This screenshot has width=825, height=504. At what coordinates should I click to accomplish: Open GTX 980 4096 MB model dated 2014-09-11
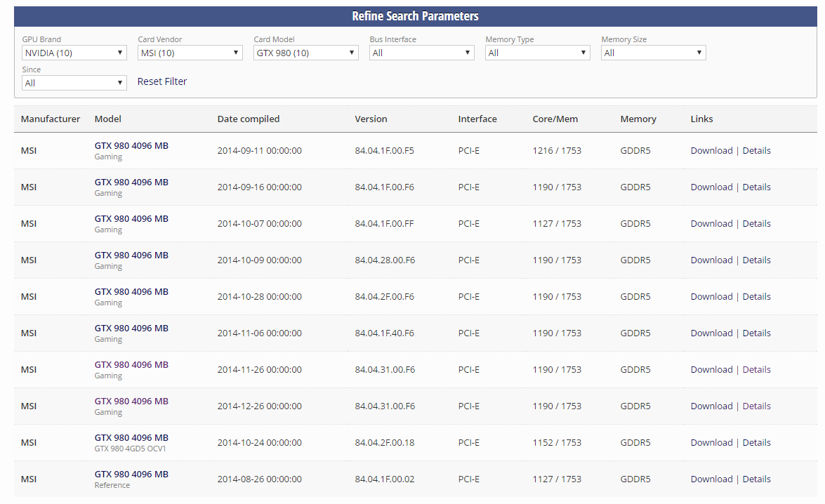131,146
